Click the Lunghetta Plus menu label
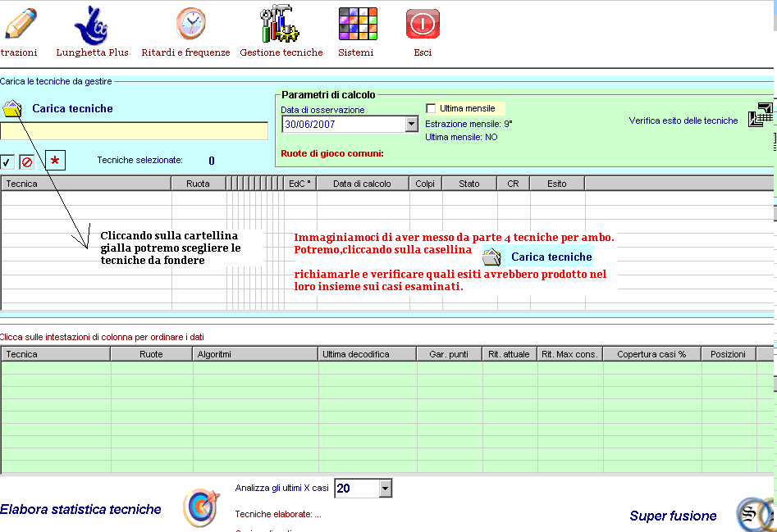 point(92,52)
